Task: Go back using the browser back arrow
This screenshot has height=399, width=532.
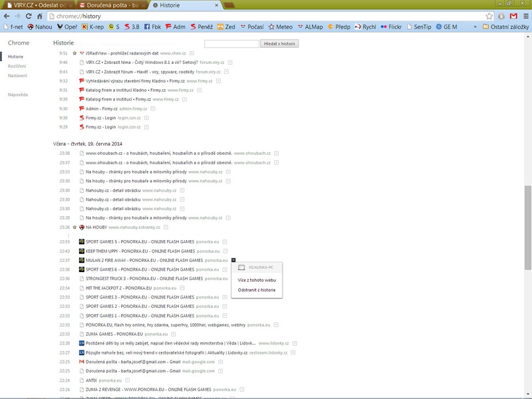Action: click(x=6, y=15)
